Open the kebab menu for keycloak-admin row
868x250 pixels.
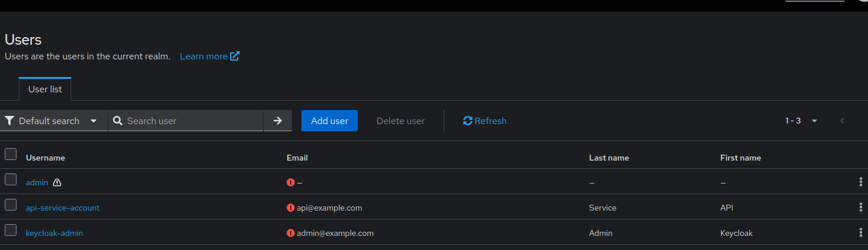point(861,233)
